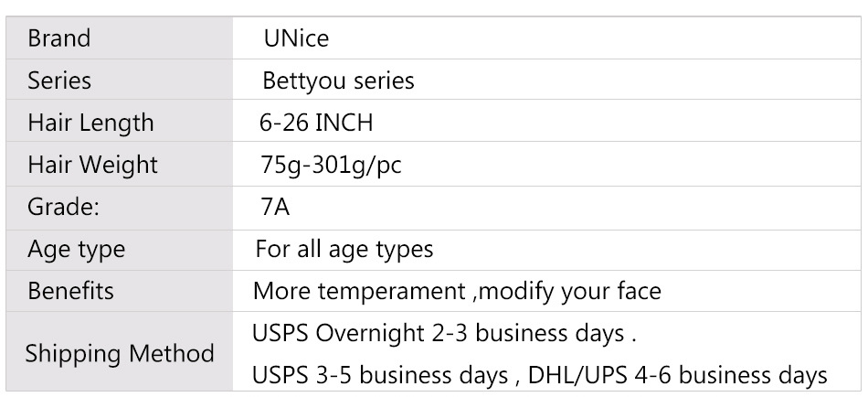Select the Benefits label cell
The width and height of the screenshot is (868, 397).
click(x=71, y=291)
